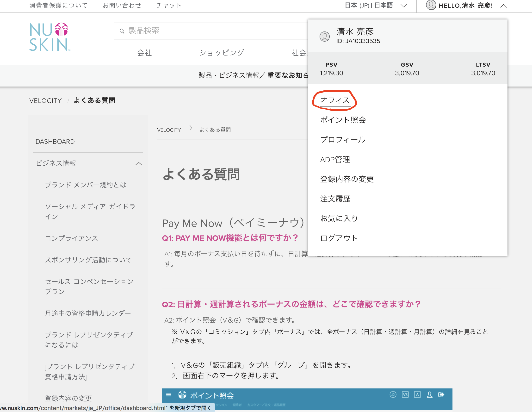Viewport: 532px width, 412px height.
Task: Collapse the ビジネス情報 section
Action: (139, 163)
